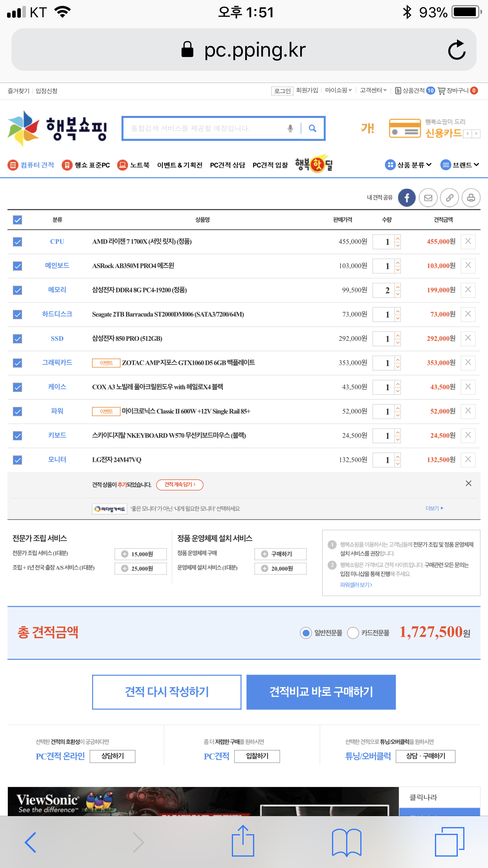Increase 메모리 quantity
The width and height of the screenshot is (488, 868).
click(x=398, y=287)
